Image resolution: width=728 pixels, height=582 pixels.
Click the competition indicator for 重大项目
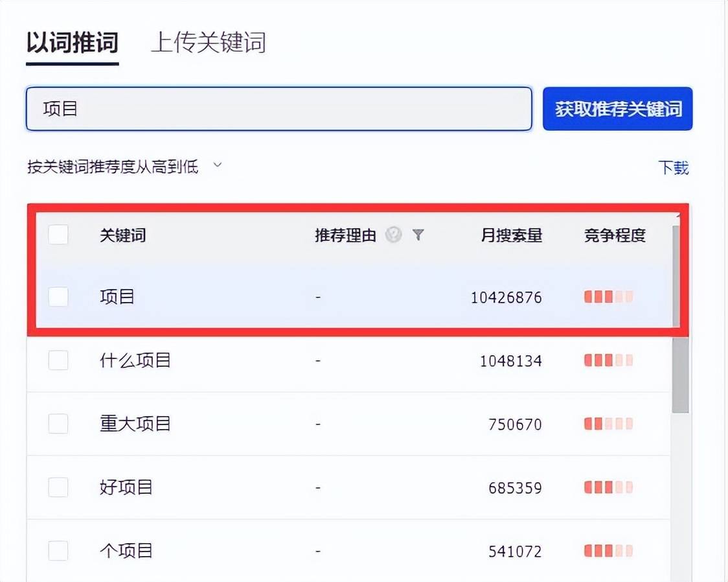[607, 424]
